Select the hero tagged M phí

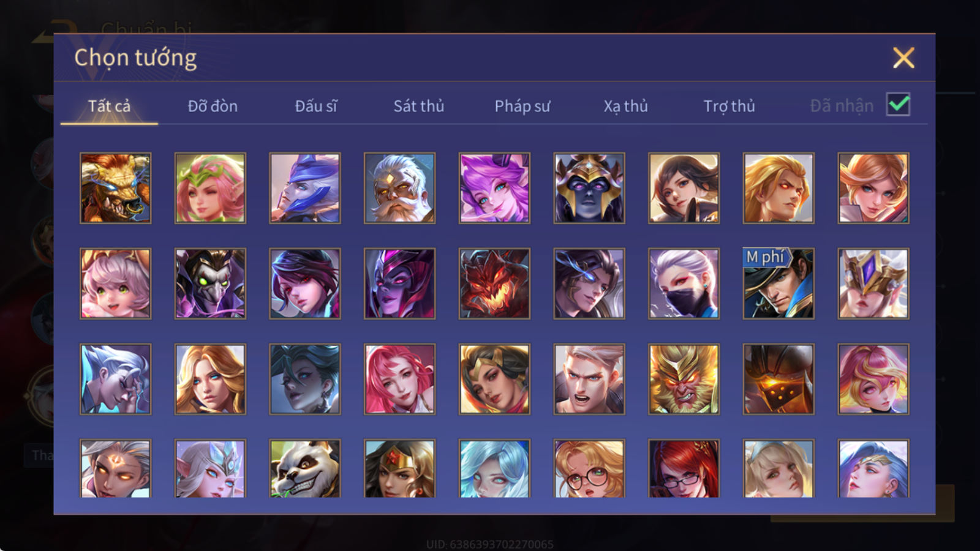[778, 283]
